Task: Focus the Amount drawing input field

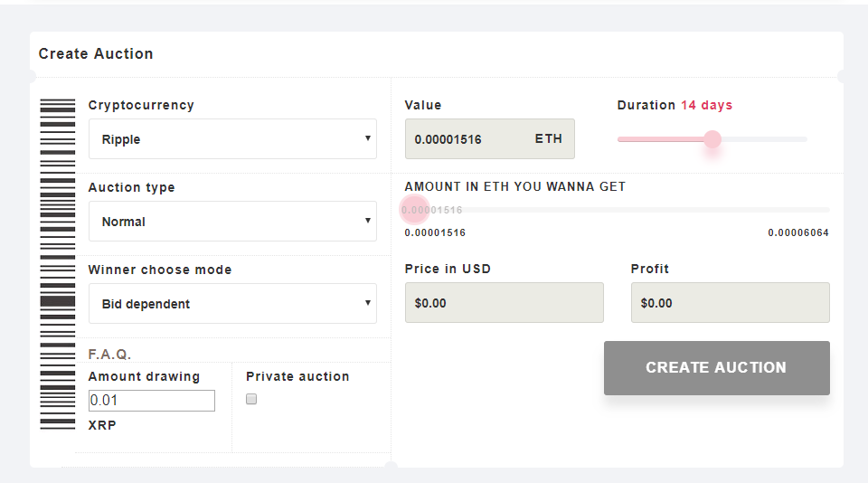Action: (151, 400)
